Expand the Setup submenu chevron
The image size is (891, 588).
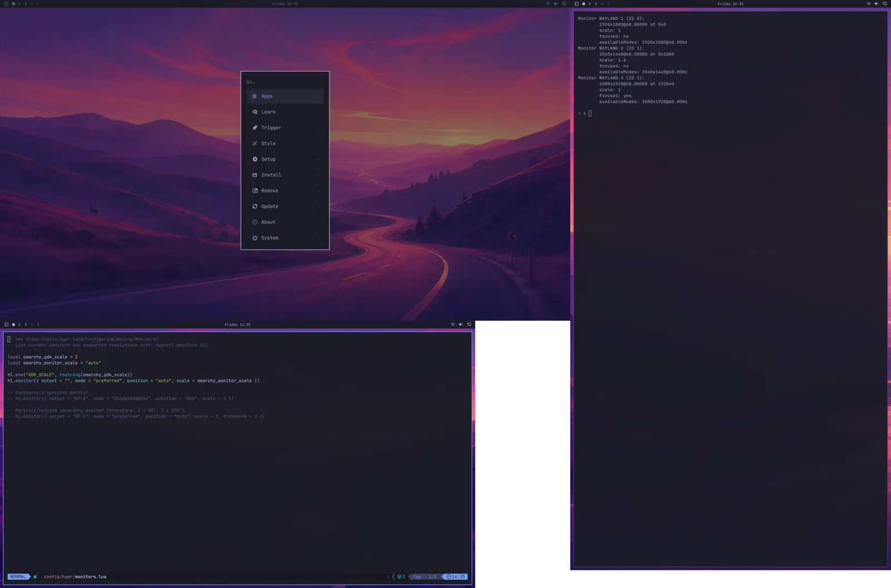[319, 159]
